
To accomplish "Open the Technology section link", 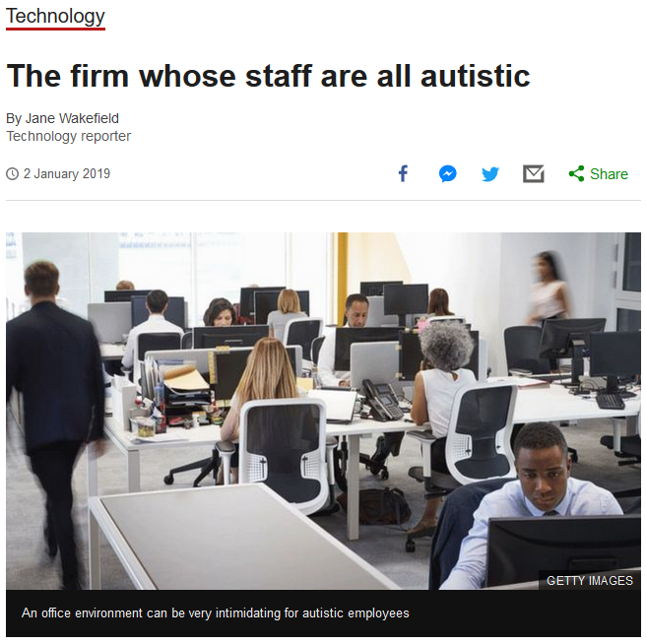I will point(55,17).
